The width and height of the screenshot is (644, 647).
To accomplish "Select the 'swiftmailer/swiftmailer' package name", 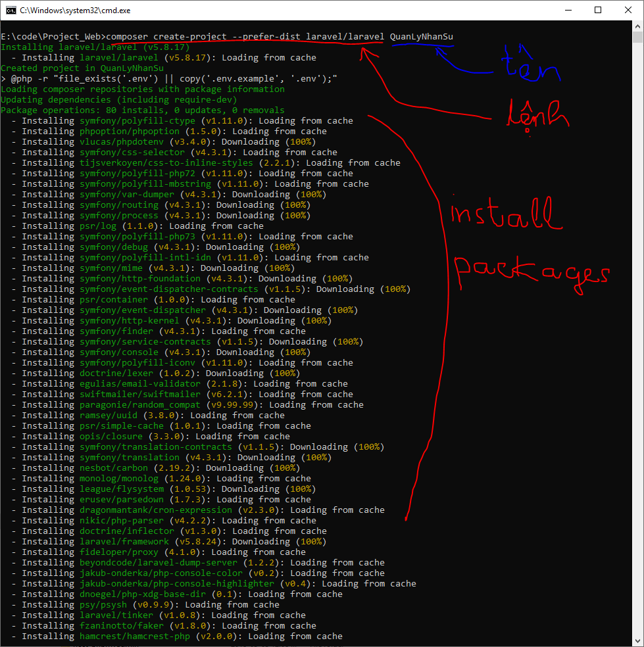I will tap(140, 395).
